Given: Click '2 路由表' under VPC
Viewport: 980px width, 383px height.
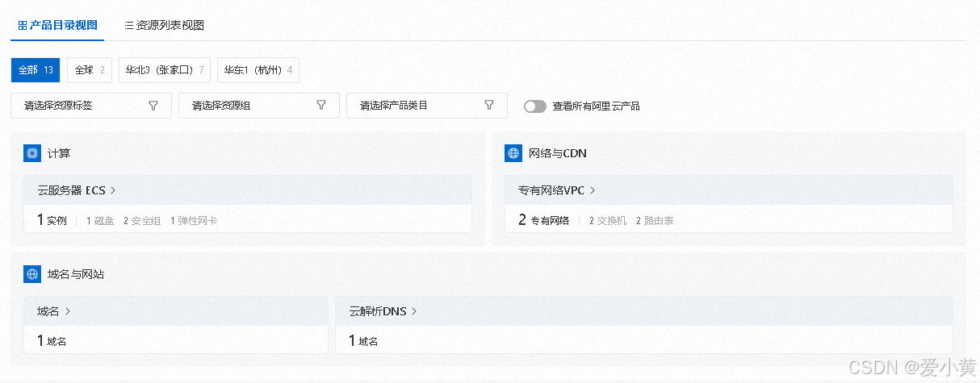Looking at the screenshot, I should click(x=655, y=220).
